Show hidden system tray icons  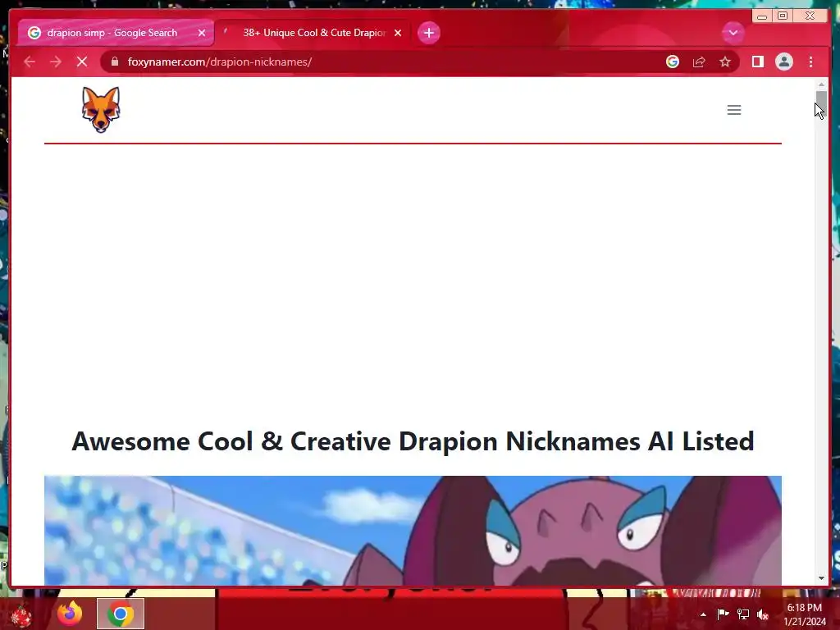tap(703, 614)
